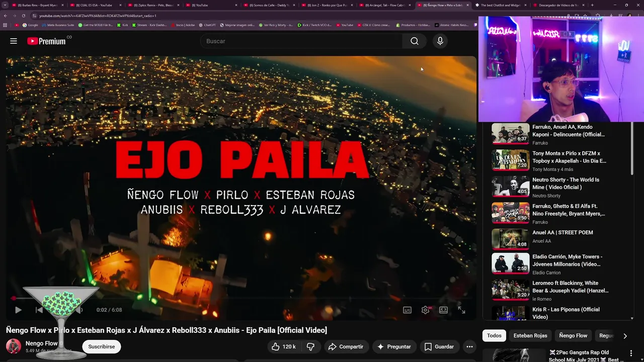Go to YouTube Premium home logo

(x=46, y=41)
